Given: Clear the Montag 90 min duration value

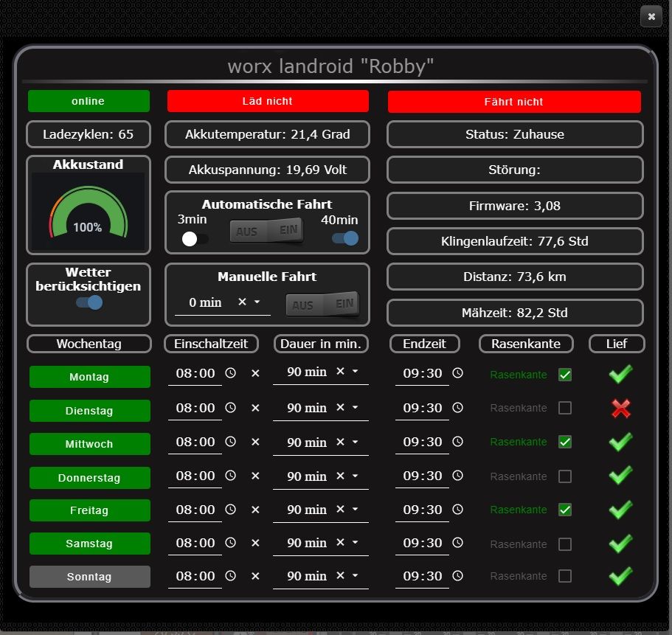Looking at the screenshot, I should tap(340, 371).
